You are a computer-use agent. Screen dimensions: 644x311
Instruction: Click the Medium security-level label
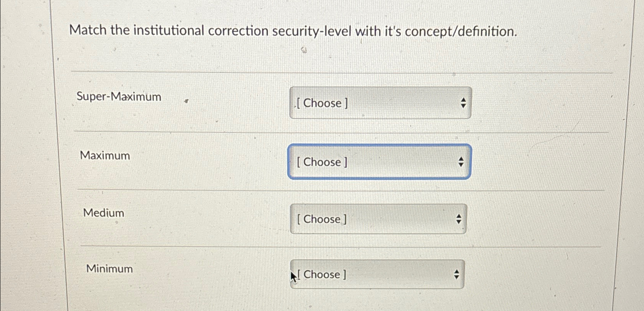tap(103, 213)
